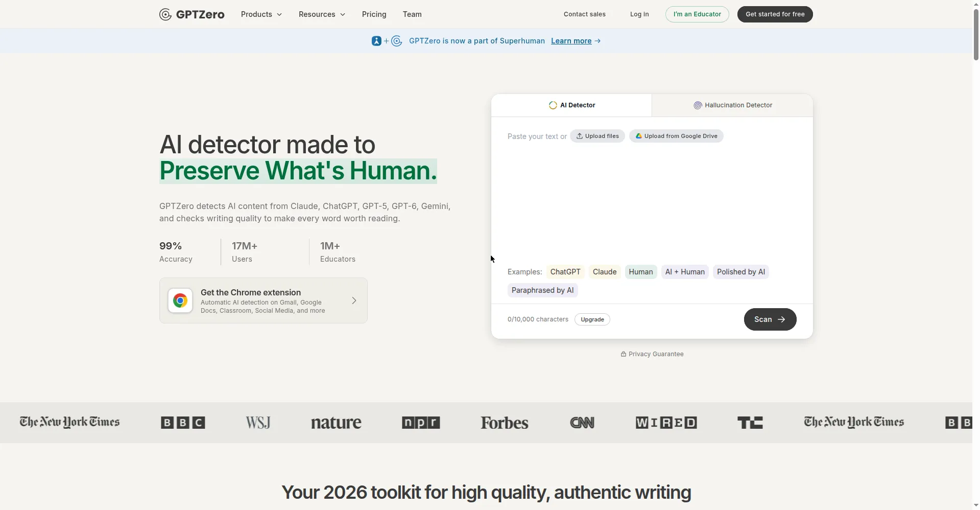980x510 pixels.
Task: Click the WIRED logo
Action: (x=666, y=423)
